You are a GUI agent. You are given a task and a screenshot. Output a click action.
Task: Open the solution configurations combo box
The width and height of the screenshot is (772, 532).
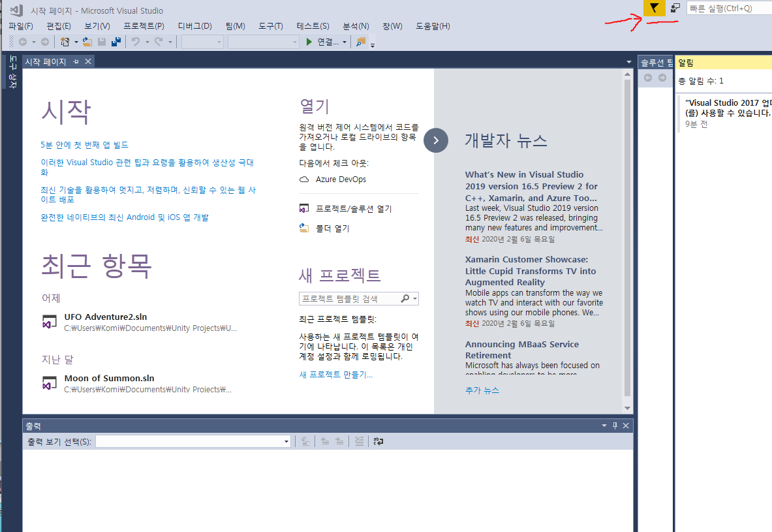coord(202,42)
